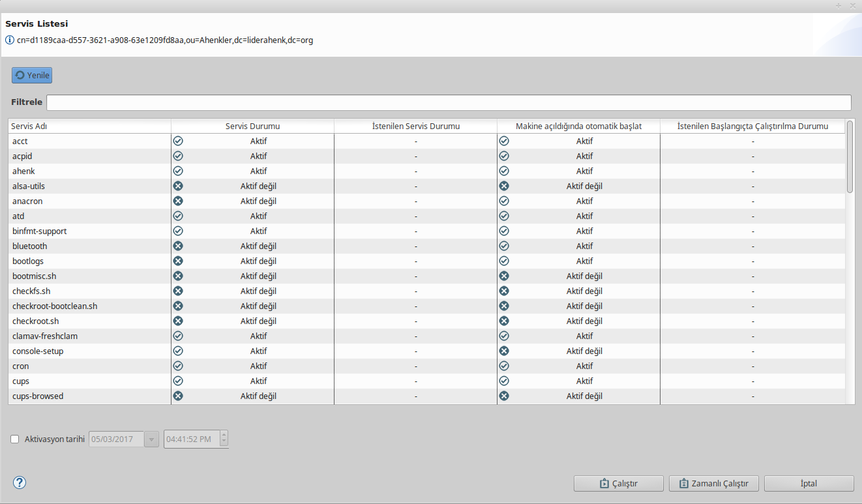Click binfmt-support service status check icon
This screenshot has height=504, width=862.
[x=178, y=231]
